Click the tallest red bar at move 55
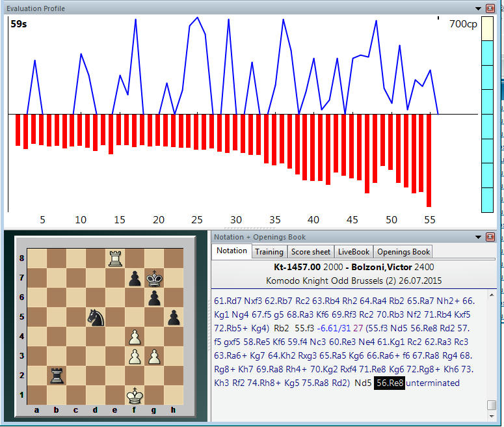The width and height of the screenshot is (504, 427). click(x=429, y=160)
